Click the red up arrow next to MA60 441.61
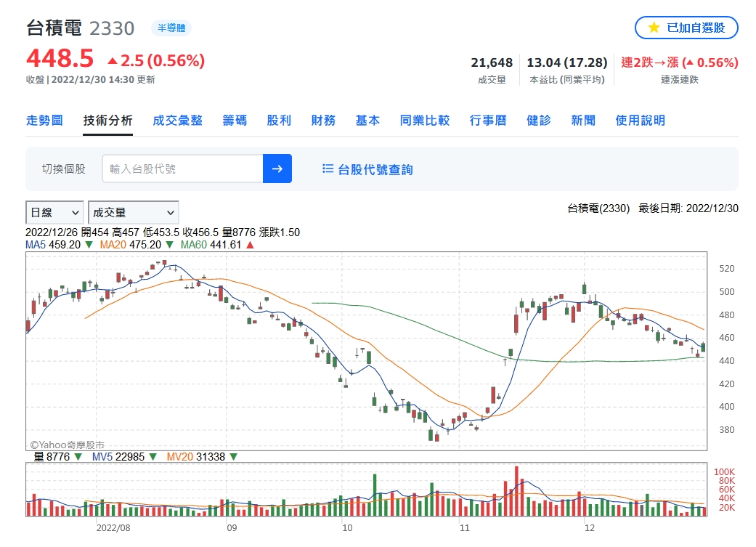756x547 pixels. (250, 245)
